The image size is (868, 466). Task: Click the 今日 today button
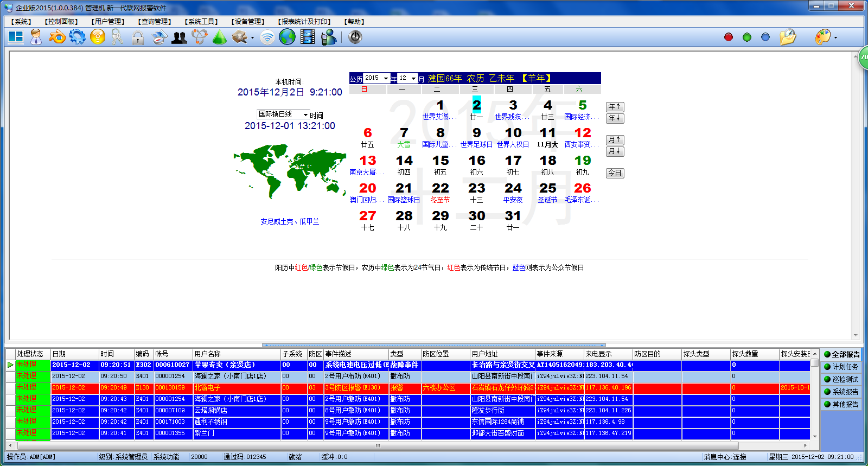(615, 173)
